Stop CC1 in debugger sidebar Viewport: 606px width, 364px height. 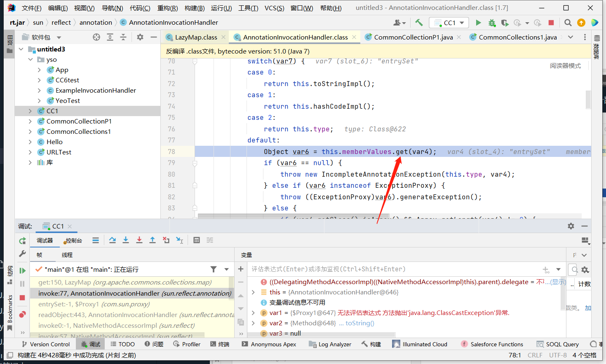(23, 297)
